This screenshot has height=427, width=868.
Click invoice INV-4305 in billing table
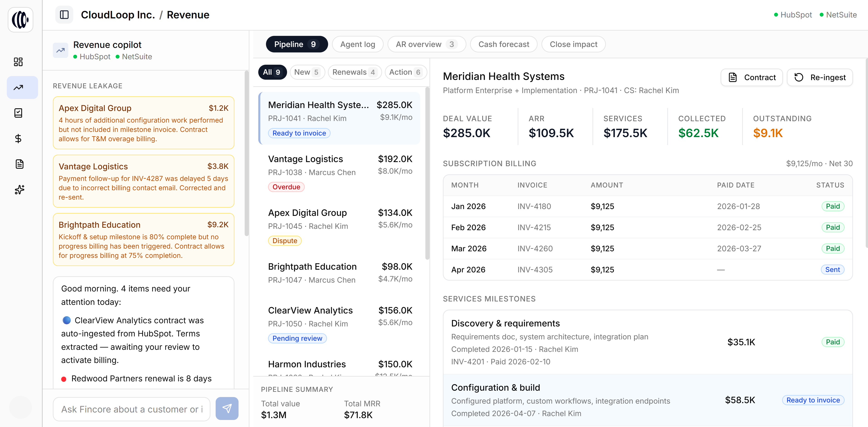(535, 269)
